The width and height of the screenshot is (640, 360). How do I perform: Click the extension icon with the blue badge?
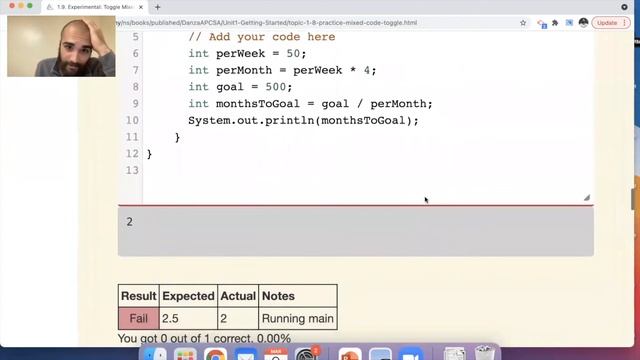(542, 24)
